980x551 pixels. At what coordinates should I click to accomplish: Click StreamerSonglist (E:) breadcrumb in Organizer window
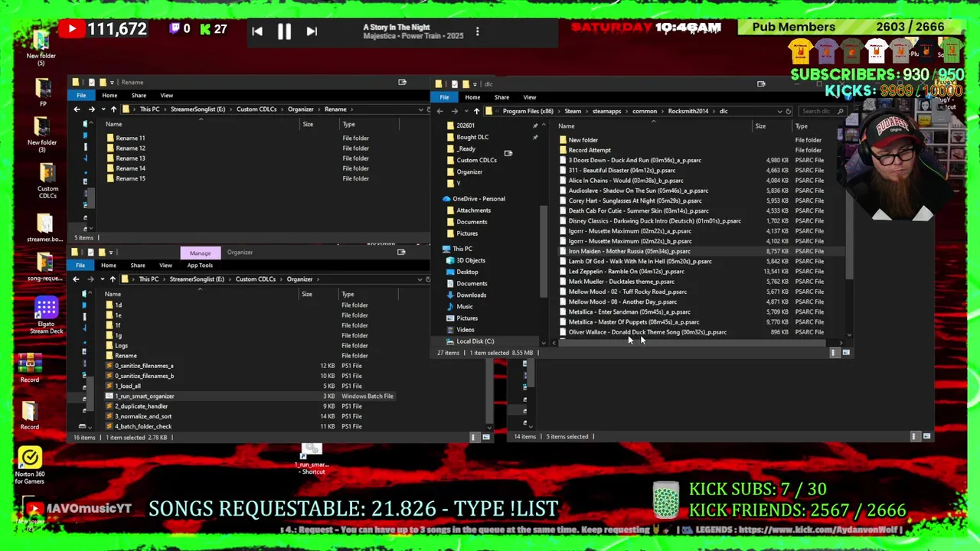(x=198, y=279)
